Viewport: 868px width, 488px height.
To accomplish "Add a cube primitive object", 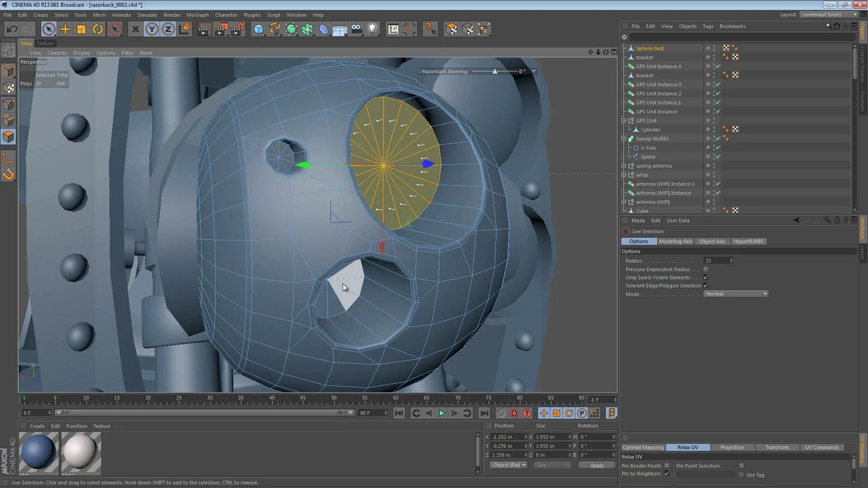I will click(x=258, y=29).
